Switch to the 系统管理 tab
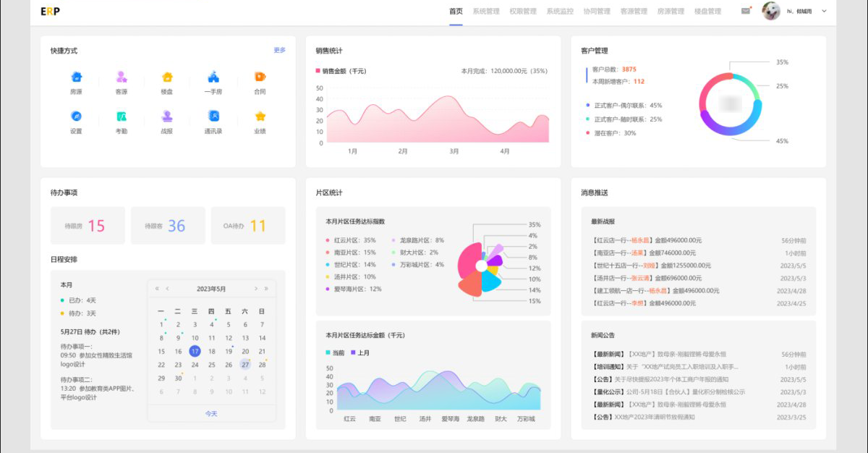 point(486,12)
